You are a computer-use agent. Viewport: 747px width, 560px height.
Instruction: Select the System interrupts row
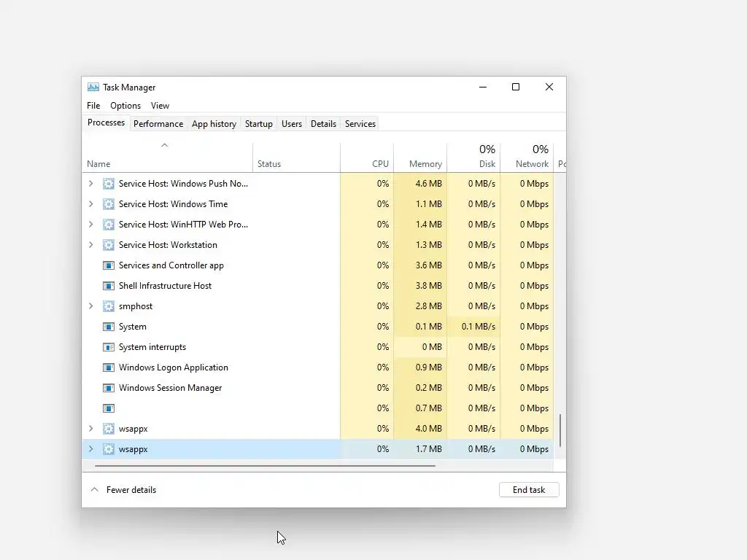coord(318,347)
